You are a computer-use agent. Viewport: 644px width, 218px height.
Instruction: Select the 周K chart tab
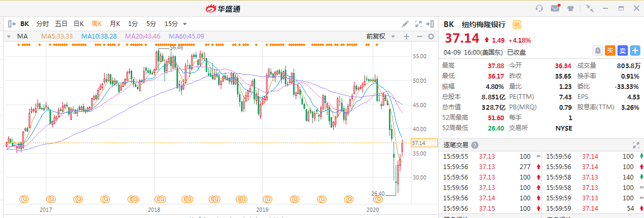click(x=97, y=24)
